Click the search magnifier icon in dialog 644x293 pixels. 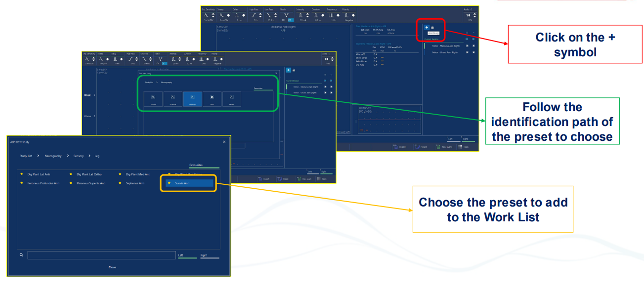point(22,255)
